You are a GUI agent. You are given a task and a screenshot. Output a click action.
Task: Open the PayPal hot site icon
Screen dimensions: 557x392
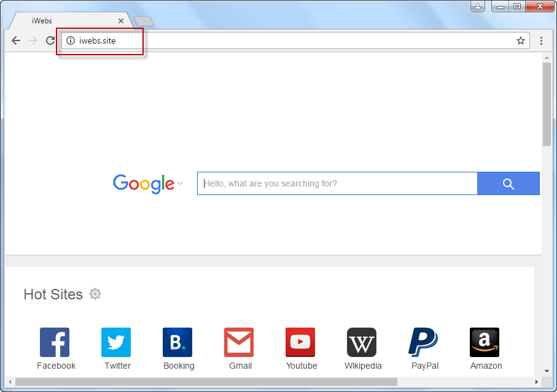(x=423, y=342)
